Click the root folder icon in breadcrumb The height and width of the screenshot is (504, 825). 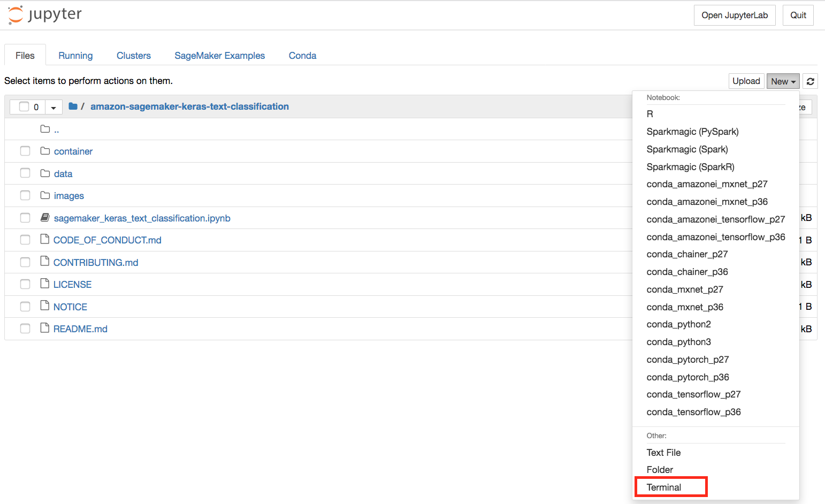pyautogui.click(x=73, y=106)
